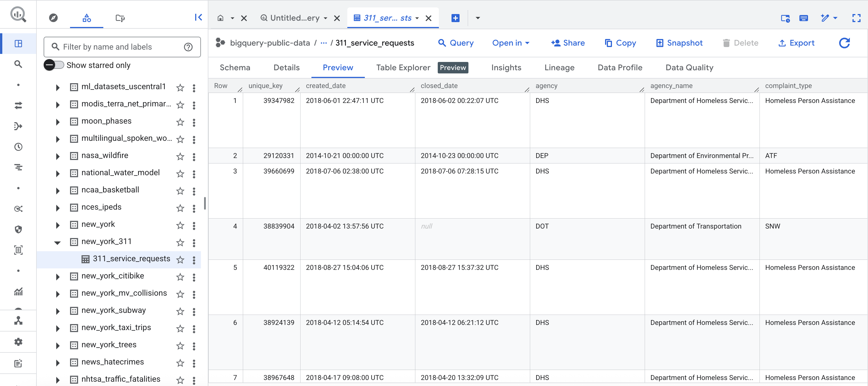Open the keyboard shortcuts icon
The height and width of the screenshot is (386, 868).
(804, 18)
